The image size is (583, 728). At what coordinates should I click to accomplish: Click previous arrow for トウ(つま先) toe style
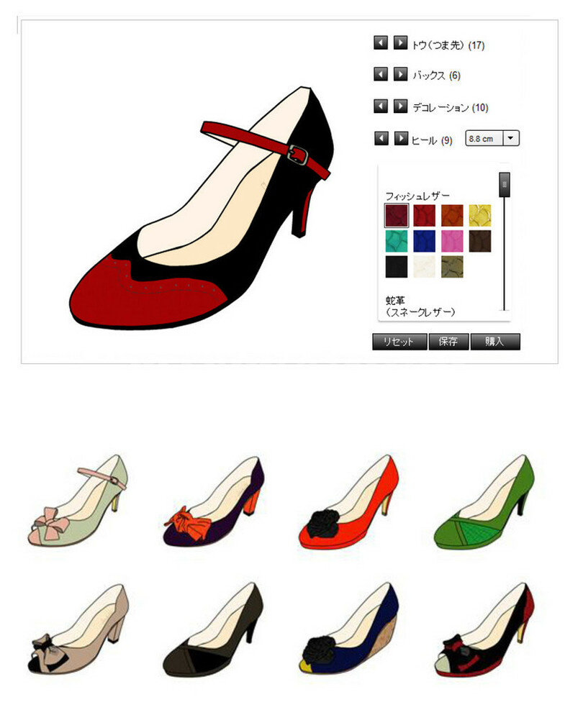pyautogui.click(x=381, y=43)
